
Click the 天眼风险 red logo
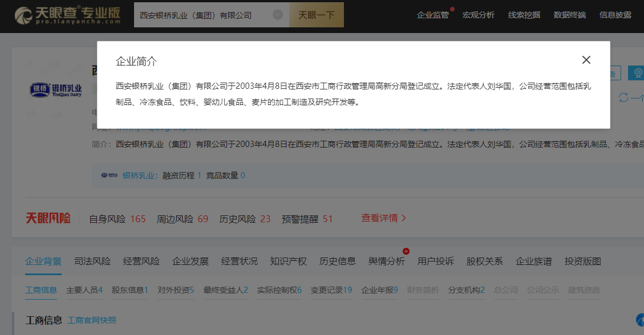tap(48, 218)
